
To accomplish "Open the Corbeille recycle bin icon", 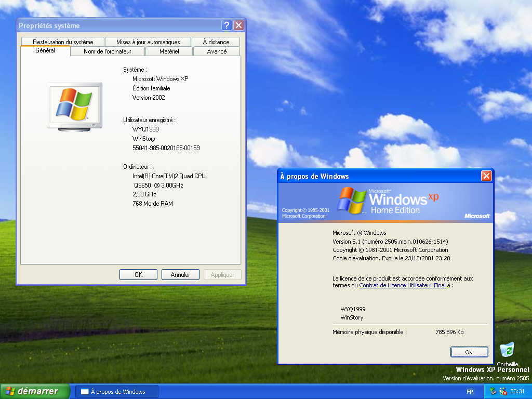I will pyautogui.click(x=507, y=350).
